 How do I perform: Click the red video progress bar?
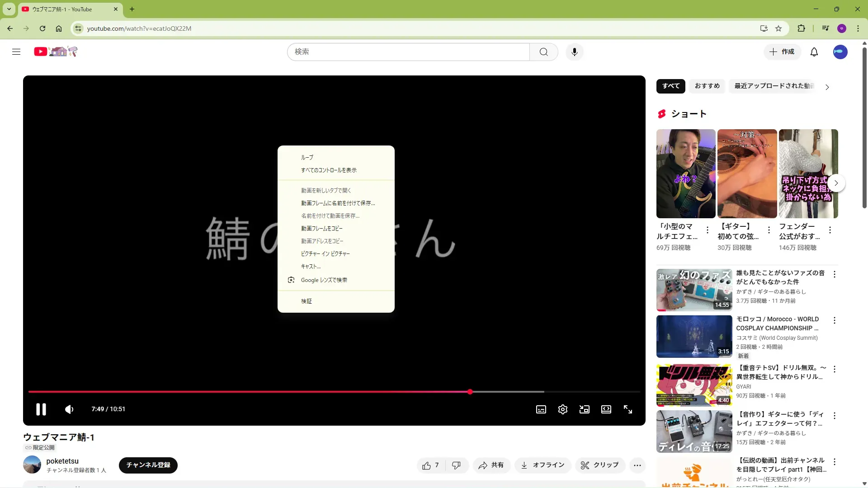[x=249, y=392]
